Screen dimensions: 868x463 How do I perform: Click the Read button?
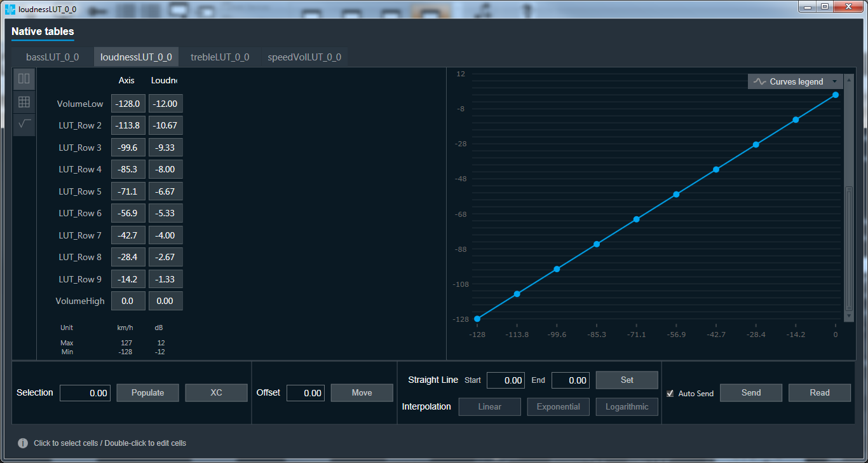click(820, 392)
